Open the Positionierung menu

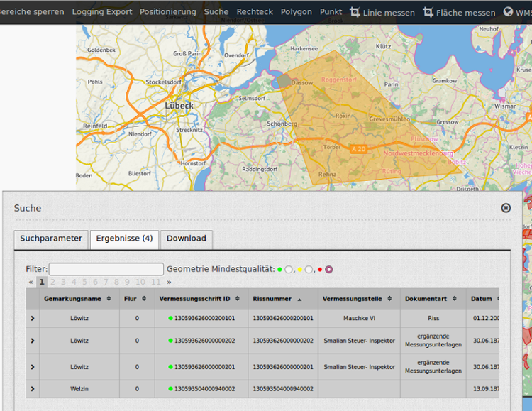(168, 12)
